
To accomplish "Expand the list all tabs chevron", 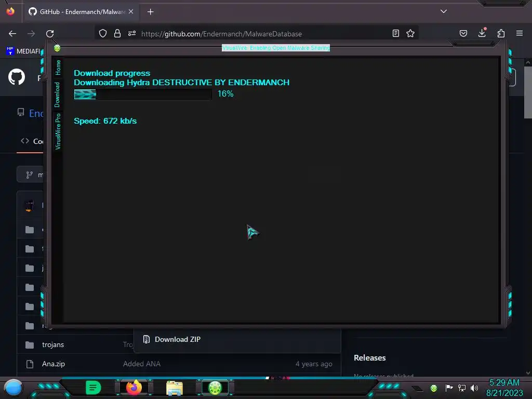I will (x=444, y=11).
